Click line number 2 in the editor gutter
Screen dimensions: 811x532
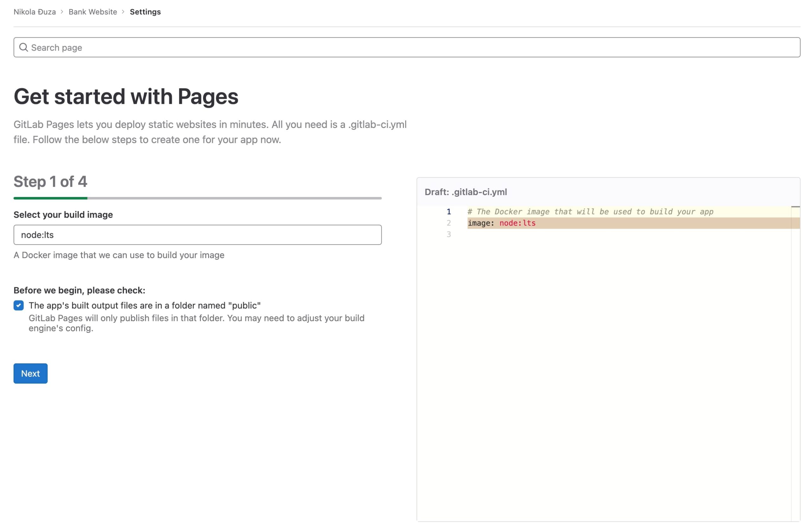pos(449,223)
